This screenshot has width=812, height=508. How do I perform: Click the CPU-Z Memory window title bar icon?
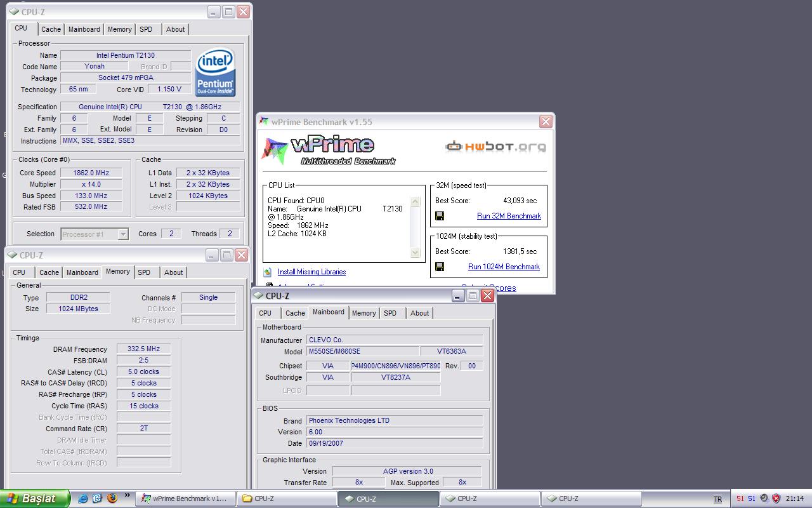point(12,255)
